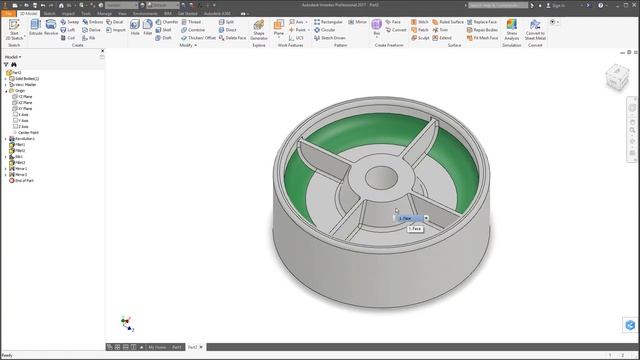The height and width of the screenshot is (360, 640).
Task: Select the Rib1 feature in browser
Action: pyautogui.click(x=16, y=157)
